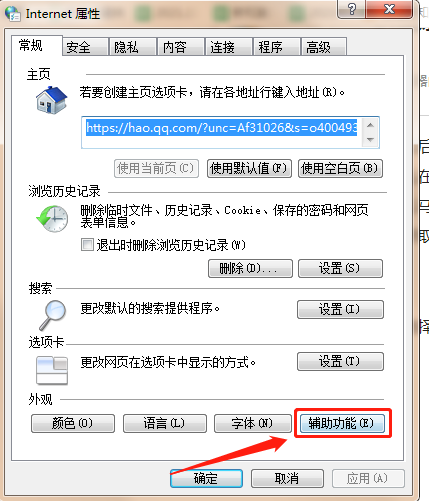The image size is (429, 501).
Task: Open the 颜色(O) color settings
Action: coord(73,423)
